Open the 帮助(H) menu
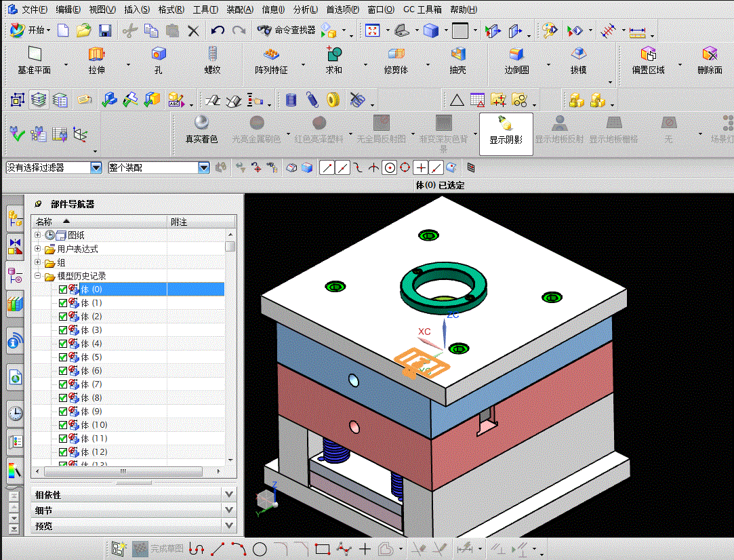Screen dimensions: 734x560 pyautogui.click(x=464, y=9)
